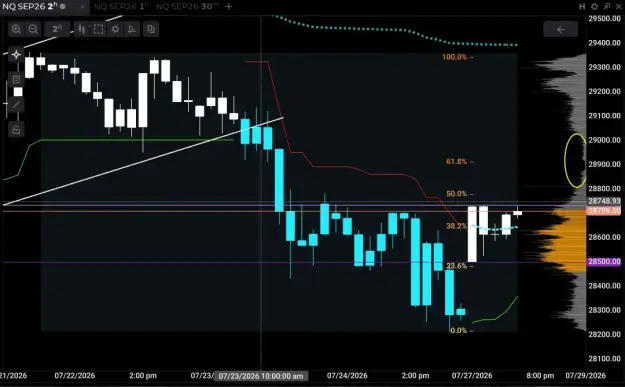Click the 38.2% Fibonacci level label

click(456, 226)
